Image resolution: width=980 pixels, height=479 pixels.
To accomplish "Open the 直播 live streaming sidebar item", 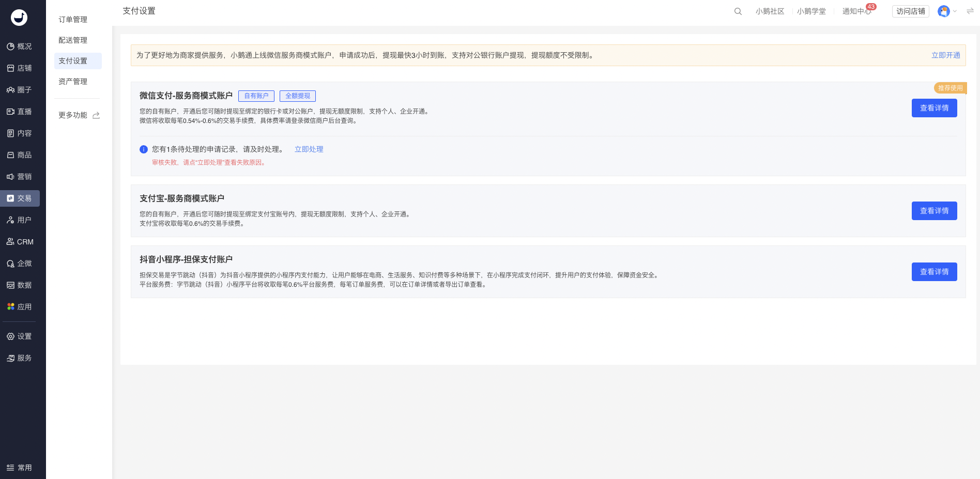I will pyautogui.click(x=20, y=112).
